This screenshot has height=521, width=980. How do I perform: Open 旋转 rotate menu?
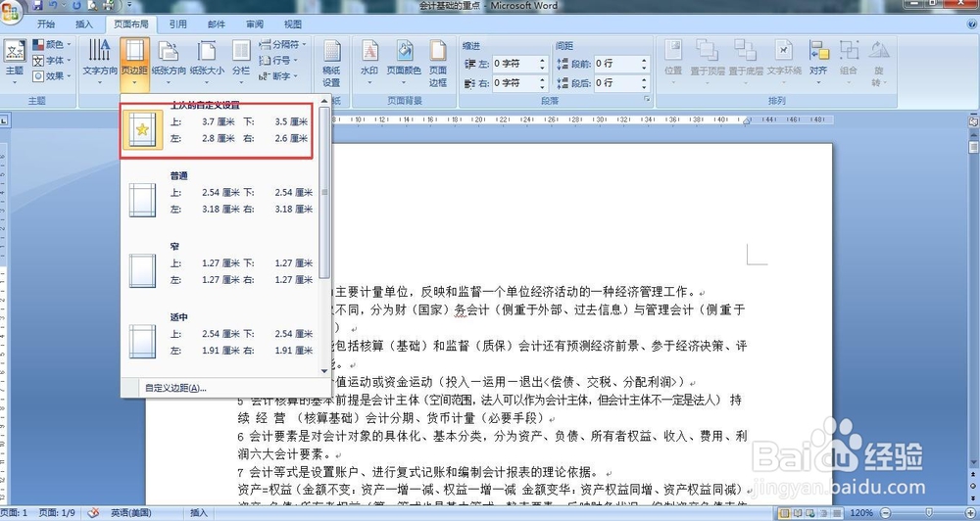878,64
